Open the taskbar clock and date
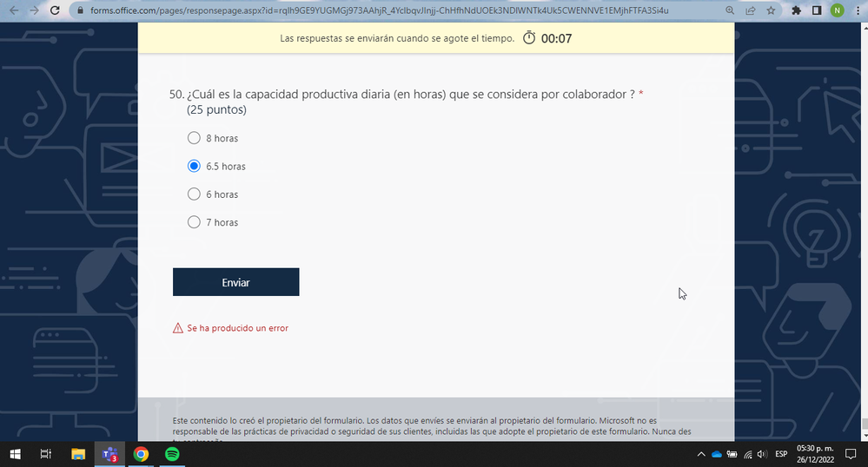The height and width of the screenshot is (467, 868). click(815, 454)
